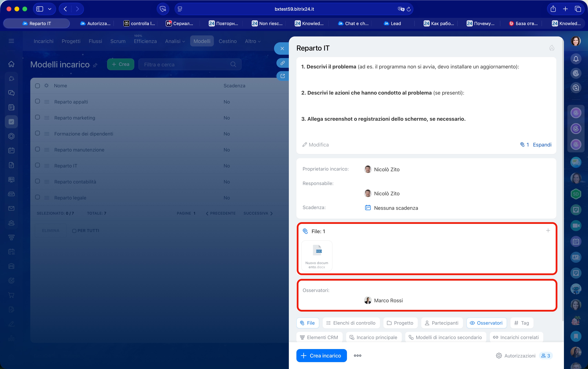
Task: Open template in new window icon
Action: click(x=282, y=76)
